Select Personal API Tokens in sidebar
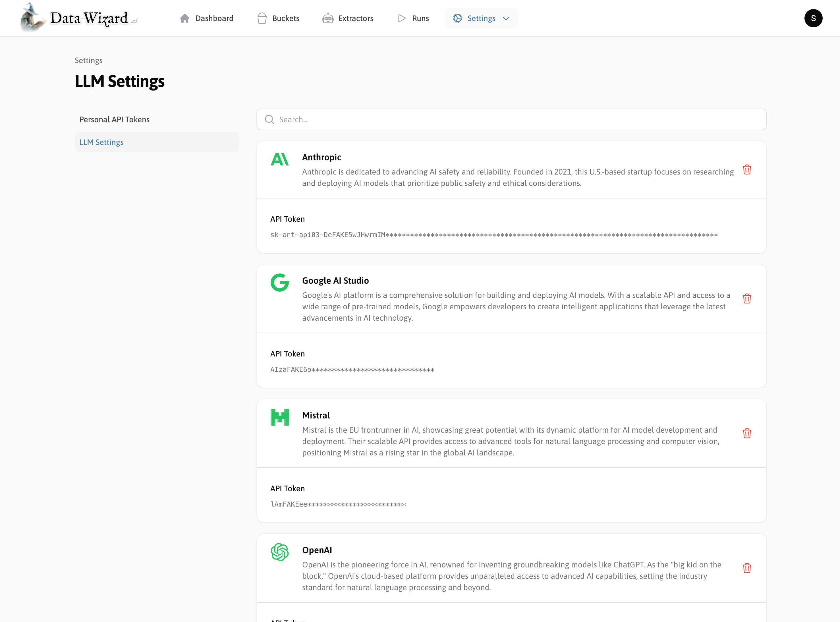 pos(114,119)
